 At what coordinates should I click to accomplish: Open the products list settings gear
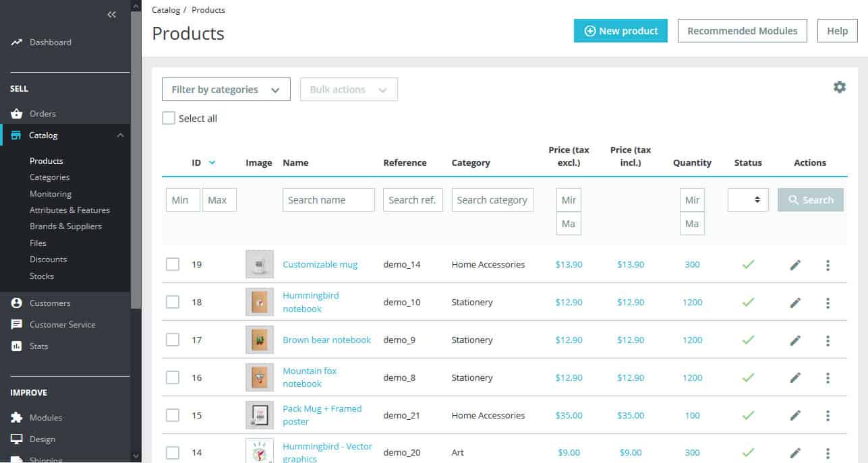click(839, 87)
